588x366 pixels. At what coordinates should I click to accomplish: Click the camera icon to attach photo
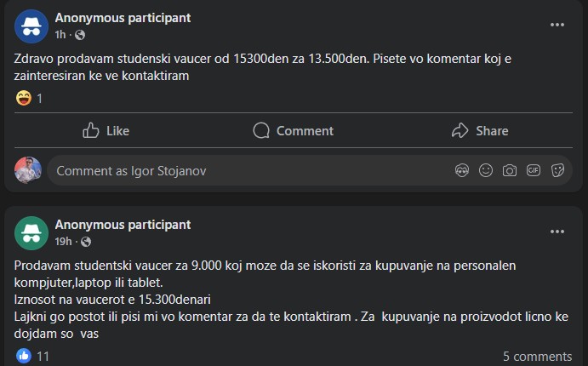pos(510,170)
